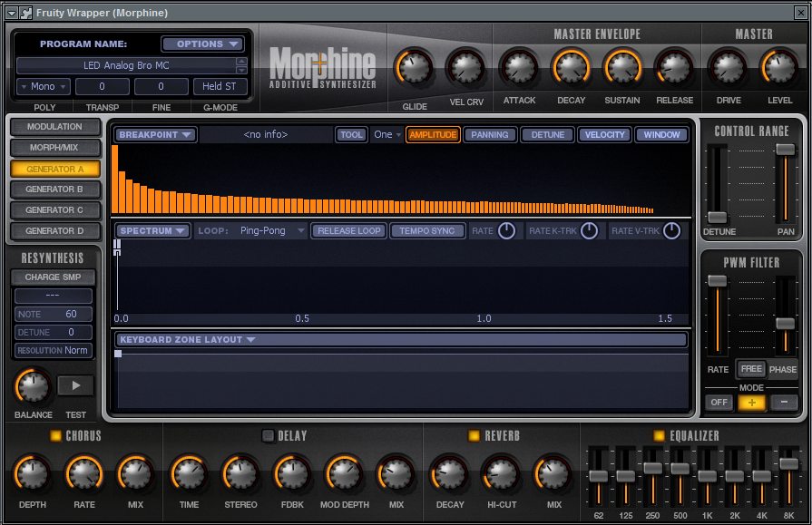Image resolution: width=812 pixels, height=525 pixels.
Task: Expand the Breakpoint dropdown
Action: tap(155, 135)
